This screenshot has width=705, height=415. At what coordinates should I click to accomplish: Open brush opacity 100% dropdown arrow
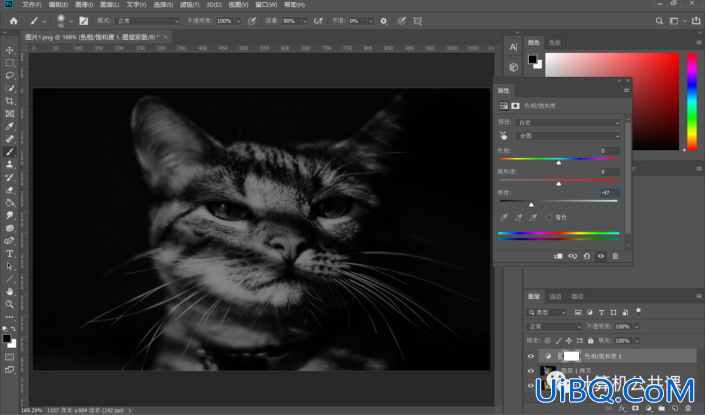(238, 21)
